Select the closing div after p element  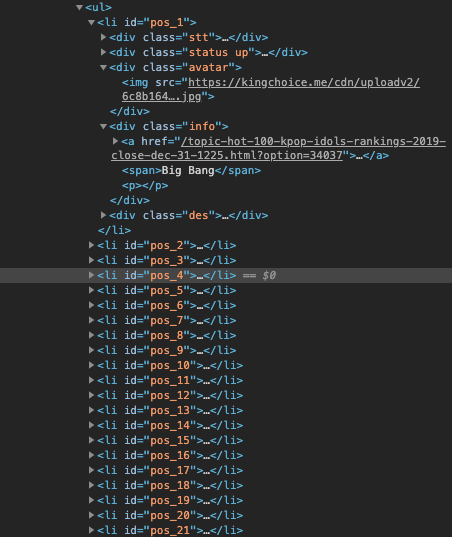point(130,200)
